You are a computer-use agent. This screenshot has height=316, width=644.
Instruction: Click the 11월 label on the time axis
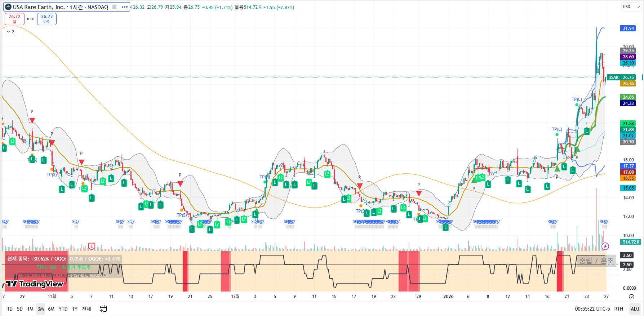52,297
